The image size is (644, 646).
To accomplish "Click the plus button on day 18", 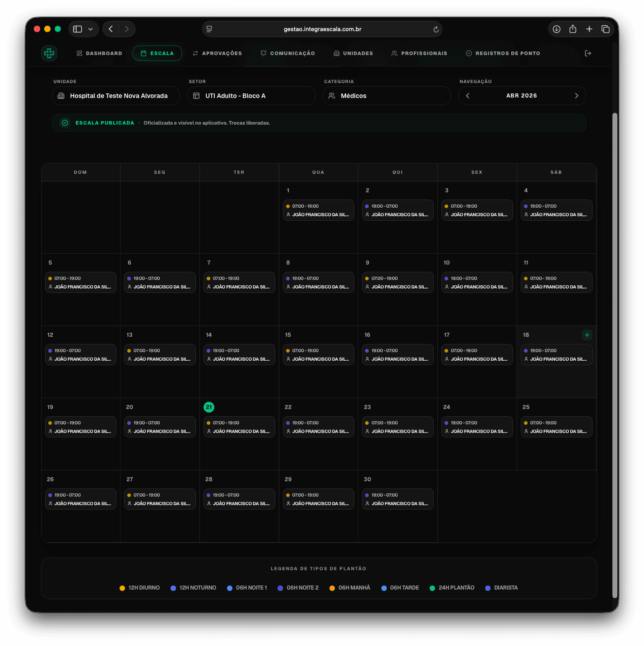I will pyautogui.click(x=587, y=335).
